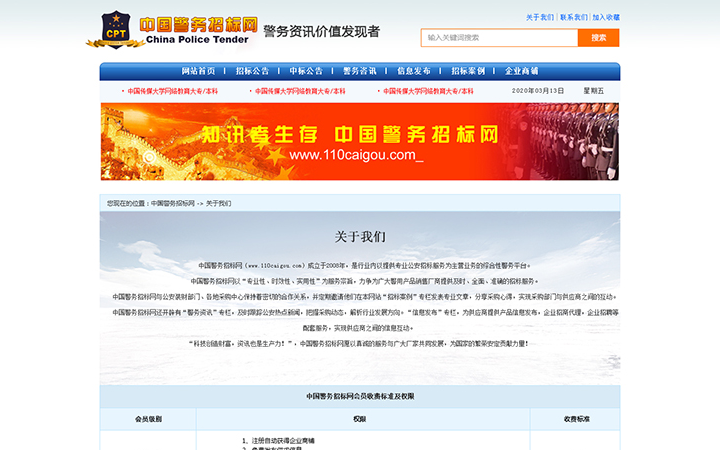Image resolution: width=720 pixels, height=450 pixels.
Task: Select 警务资讯 in the navigation bar
Action: coord(360,71)
